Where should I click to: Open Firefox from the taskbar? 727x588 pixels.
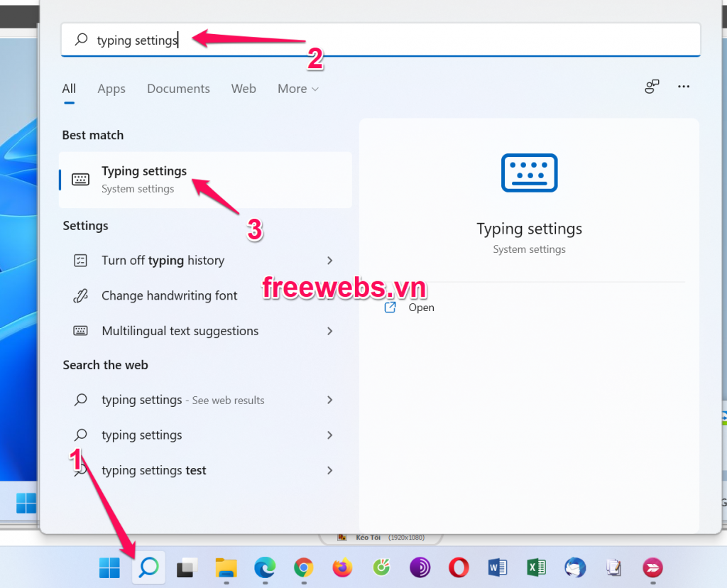343,567
